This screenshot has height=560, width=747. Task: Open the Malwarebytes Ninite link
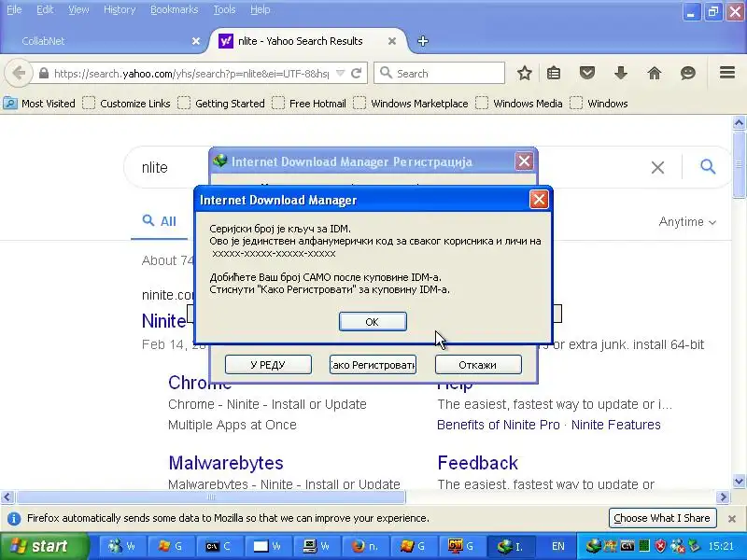click(x=226, y=463)
